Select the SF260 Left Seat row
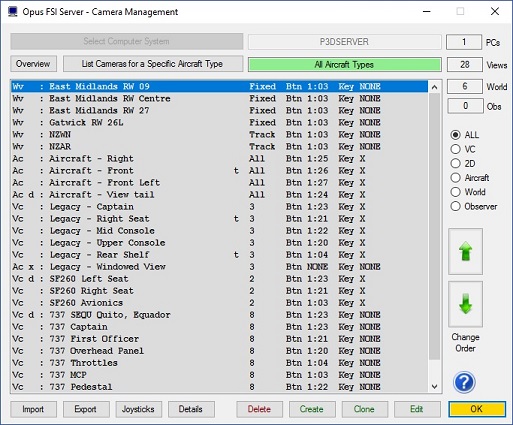 [x=220, y=279]
